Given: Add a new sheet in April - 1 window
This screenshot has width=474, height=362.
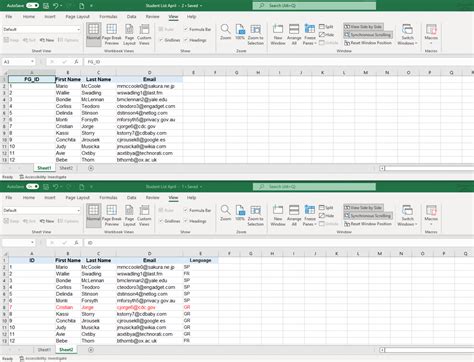Looking at the screenshot, I should [x=91, y=350].
